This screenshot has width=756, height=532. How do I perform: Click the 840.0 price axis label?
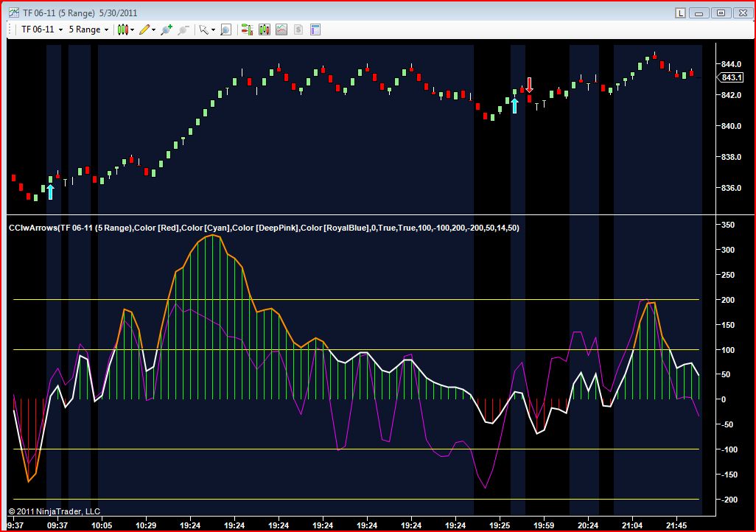click(x=732, y=126)
